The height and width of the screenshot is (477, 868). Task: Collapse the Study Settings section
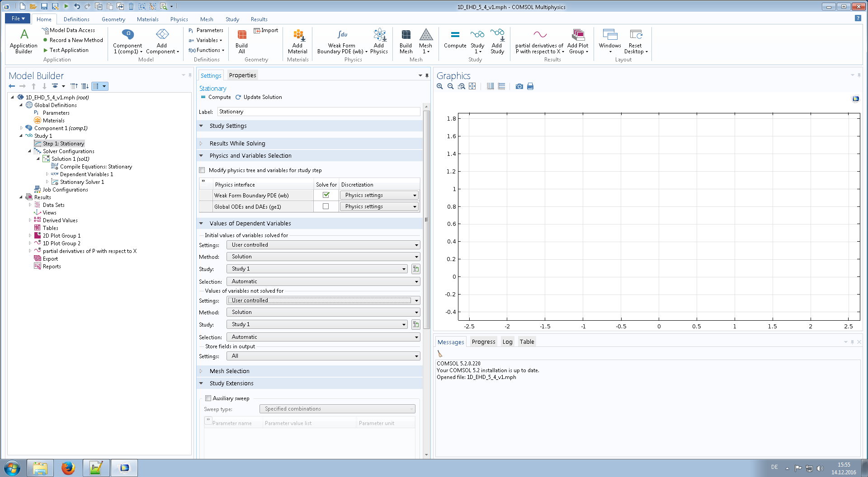point(201,126)
